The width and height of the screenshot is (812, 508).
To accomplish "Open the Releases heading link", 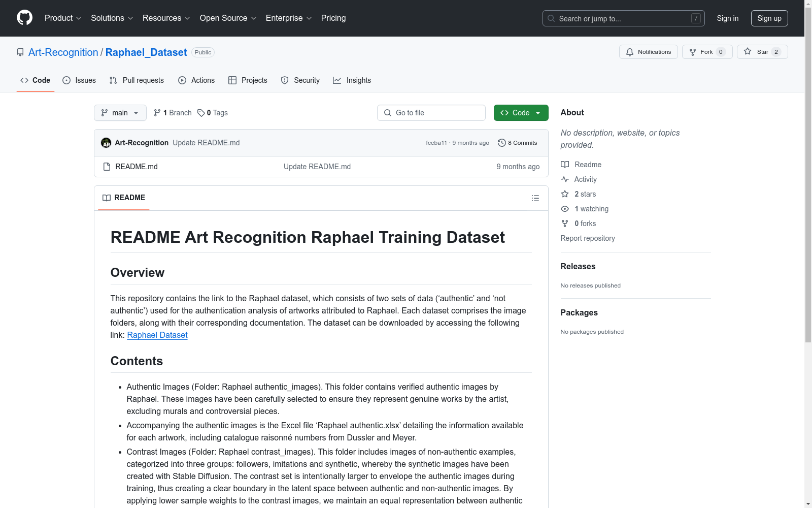I will tap(578, 267).
